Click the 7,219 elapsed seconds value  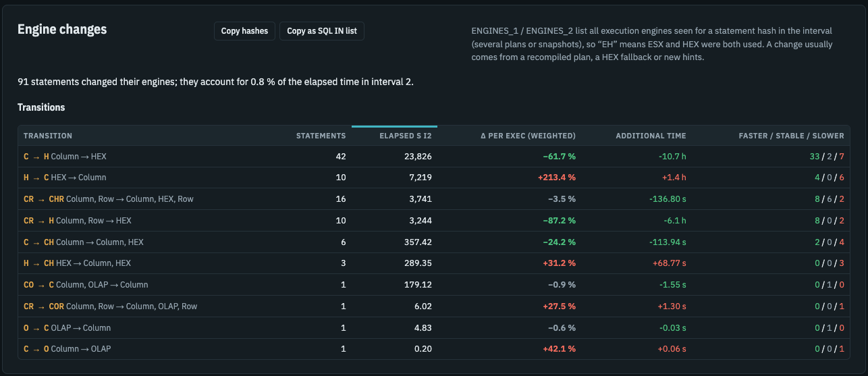(421, 178)
